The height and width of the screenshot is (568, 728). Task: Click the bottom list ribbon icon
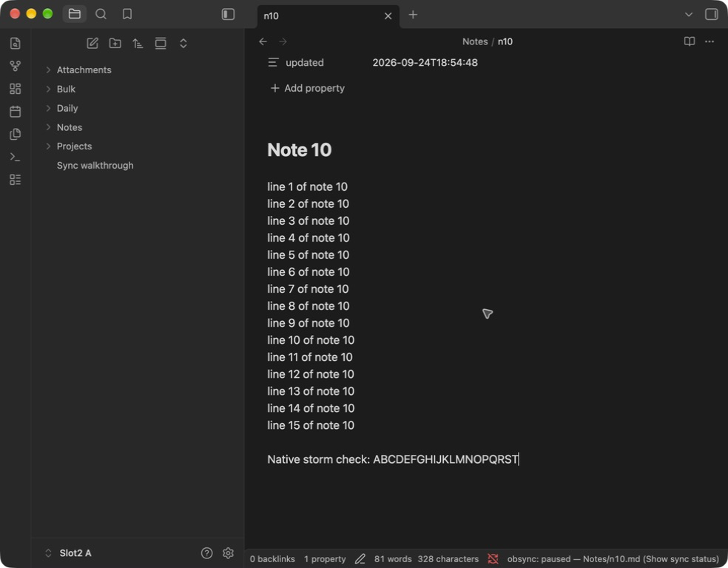16,180
